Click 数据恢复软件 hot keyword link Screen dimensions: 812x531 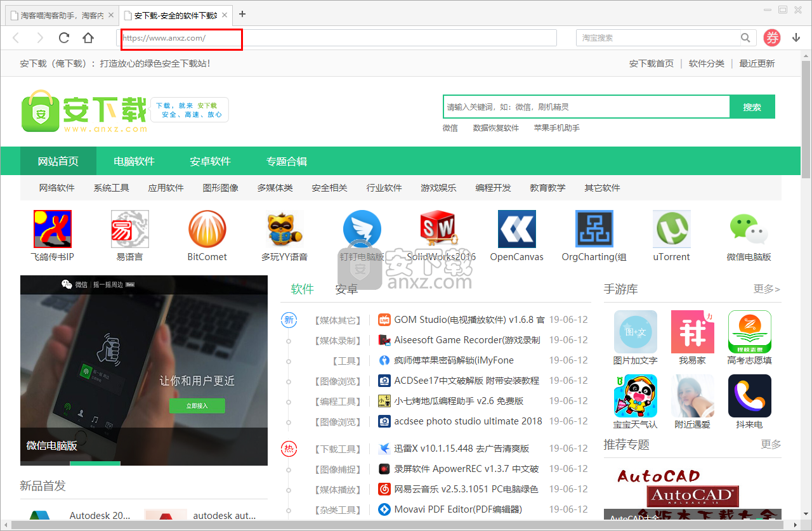496,128
